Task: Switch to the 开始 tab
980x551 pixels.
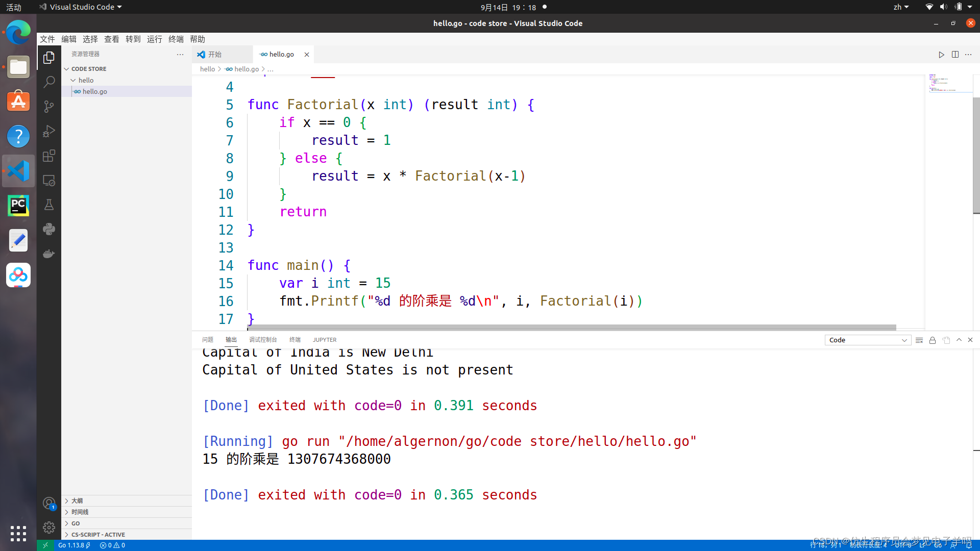Action: point(222,55)
